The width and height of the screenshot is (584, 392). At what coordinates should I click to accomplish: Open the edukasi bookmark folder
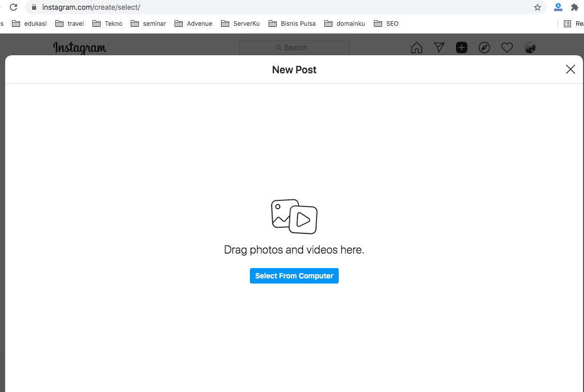[29, 23]
